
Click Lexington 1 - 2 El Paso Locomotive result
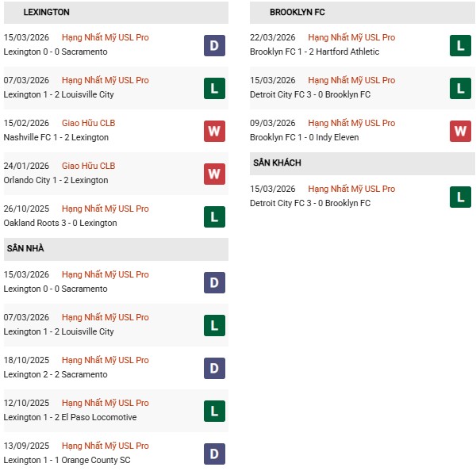[70, 417]
